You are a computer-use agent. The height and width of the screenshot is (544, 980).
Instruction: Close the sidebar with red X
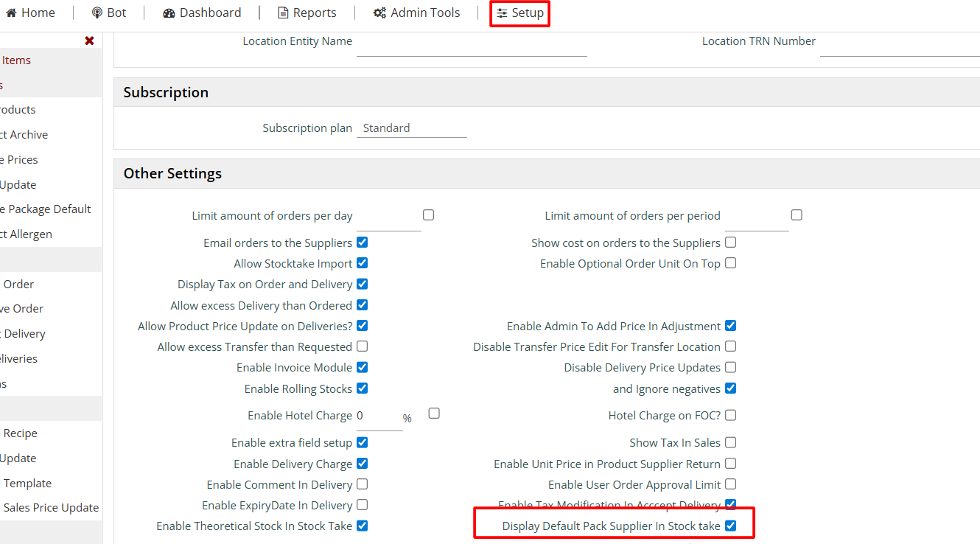pos(89,41)
